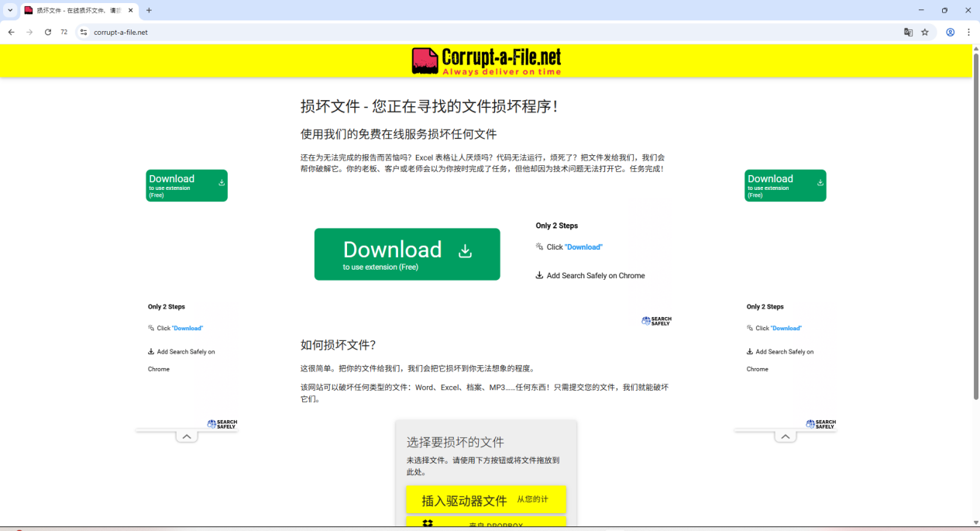Click the blue "Download" link in left ad
Viewport: 980px width, 531px height.
(187, 328)
